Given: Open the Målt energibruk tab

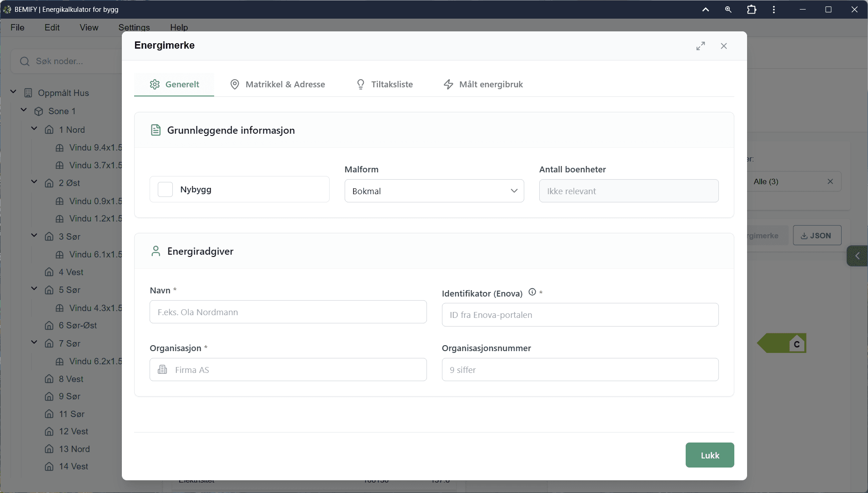Looking at the screenshot, I should [483, 84].
